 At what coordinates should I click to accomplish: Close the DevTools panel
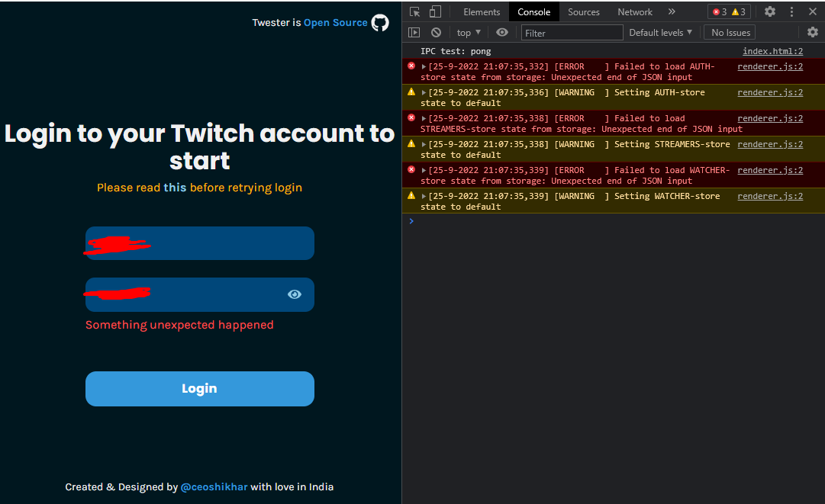(x=812, y=11)
